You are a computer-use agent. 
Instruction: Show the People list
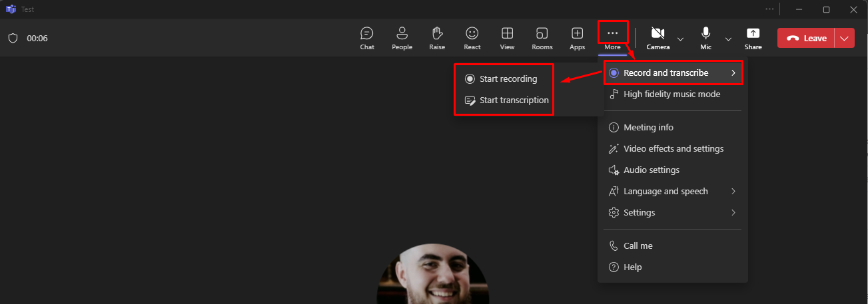[402, 38]
